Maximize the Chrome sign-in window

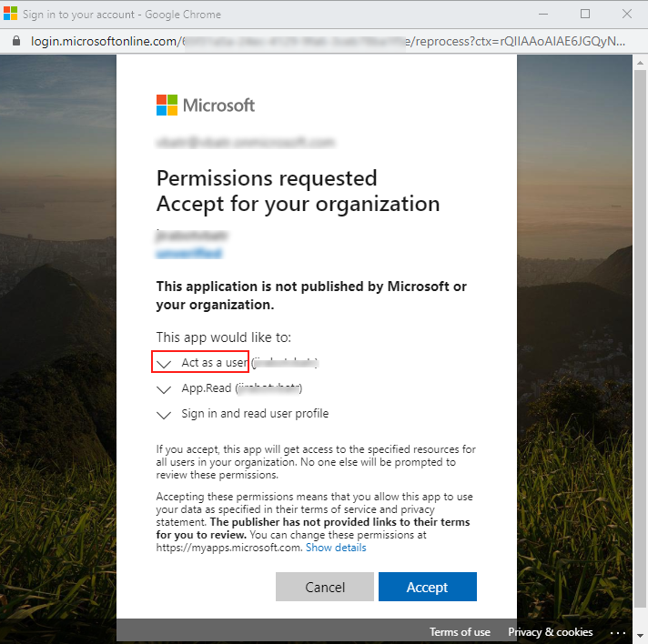[585, 14]
